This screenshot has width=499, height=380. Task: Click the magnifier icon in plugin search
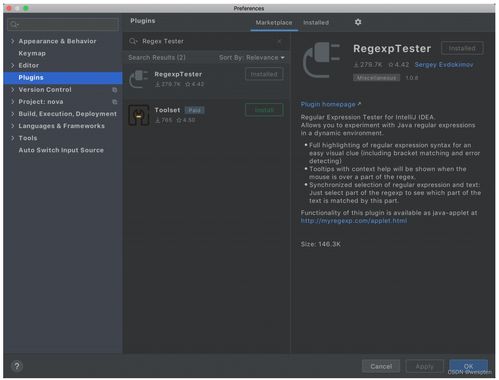(133, 41)
